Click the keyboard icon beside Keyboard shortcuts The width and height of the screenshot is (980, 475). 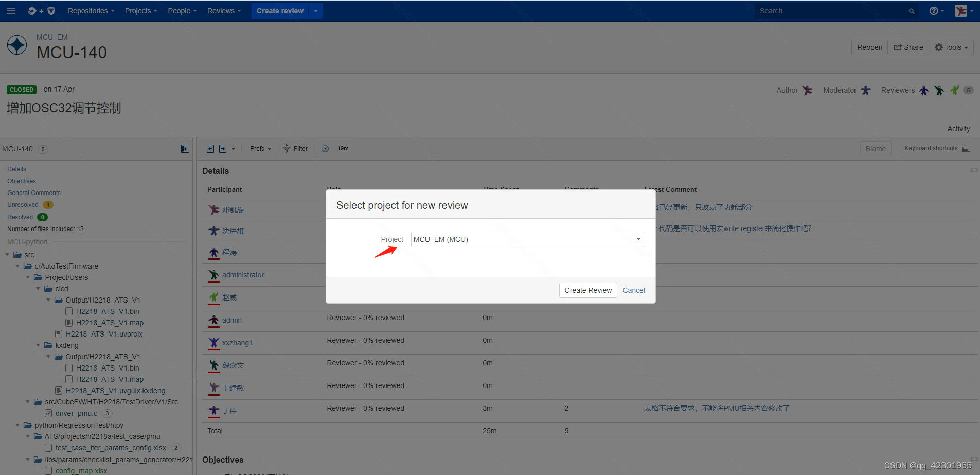tap(966, 149)
